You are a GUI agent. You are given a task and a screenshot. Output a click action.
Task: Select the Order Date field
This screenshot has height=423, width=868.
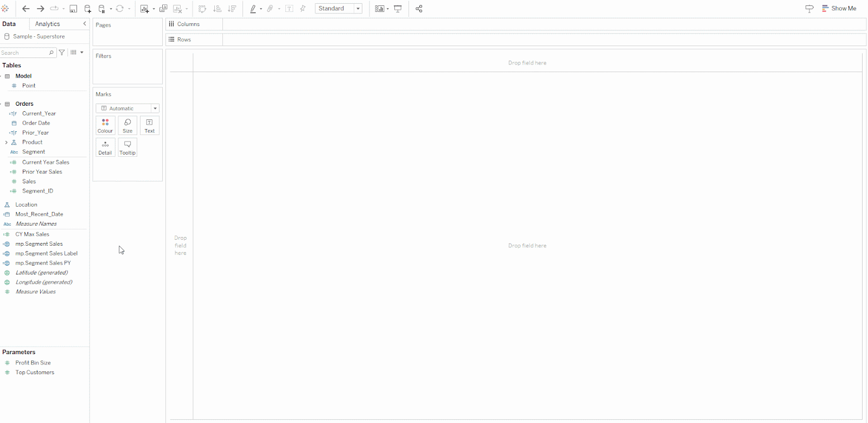pos(36,123)
